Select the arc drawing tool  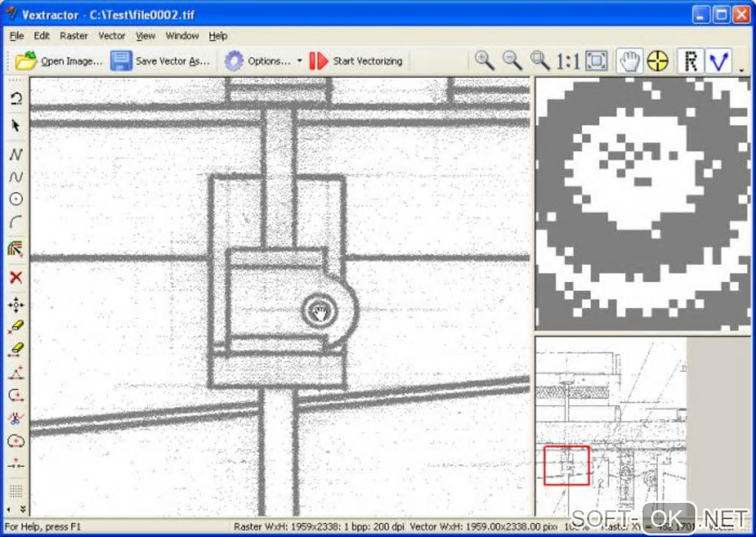(16, 222)
